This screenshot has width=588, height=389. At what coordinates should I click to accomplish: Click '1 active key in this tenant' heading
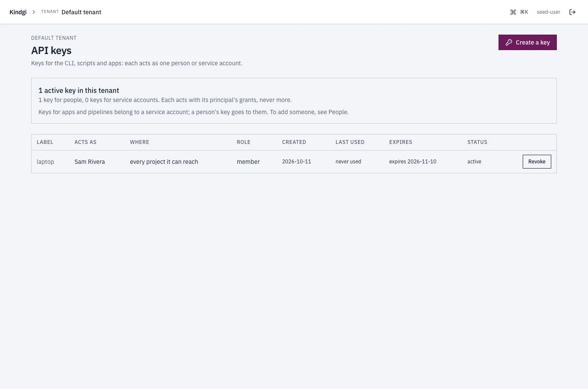pyautogui.click(x=79, y=90)
